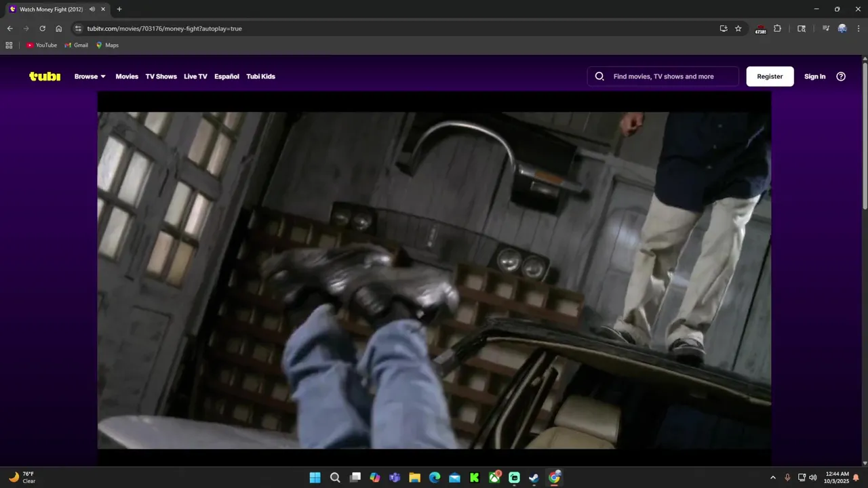Viewport: 868px width, 488px height.
Task: Open the TV Shows section
Action: coord(161,77)
